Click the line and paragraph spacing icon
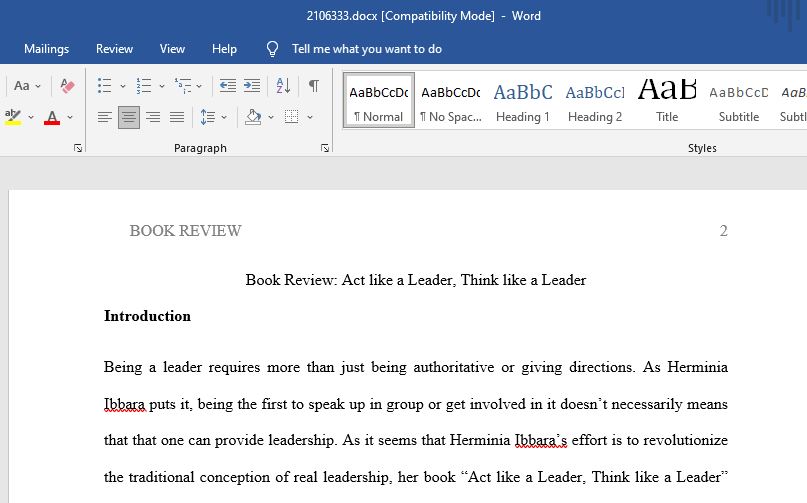 click(207, 117)
